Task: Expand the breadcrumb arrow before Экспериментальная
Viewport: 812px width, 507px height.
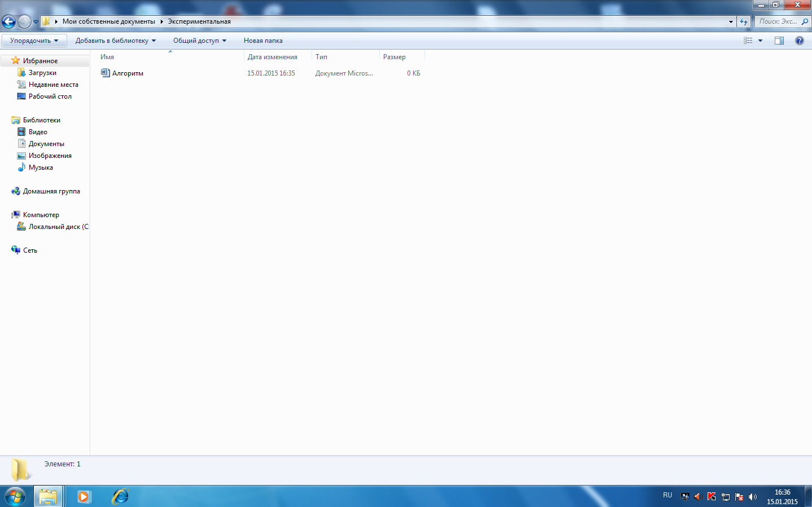Action: pyautogui.click(x=161, y=21)
